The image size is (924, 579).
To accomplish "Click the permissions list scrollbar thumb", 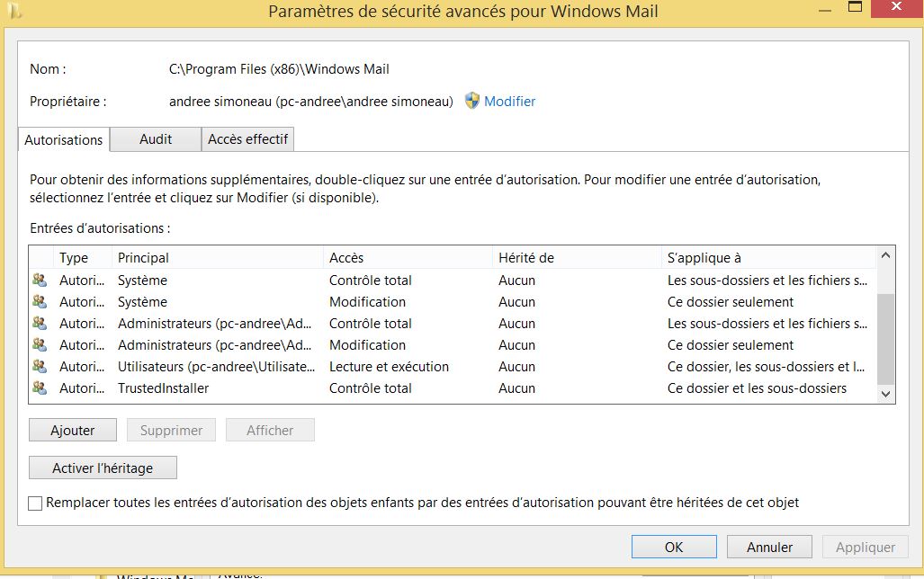I will 885,339.
